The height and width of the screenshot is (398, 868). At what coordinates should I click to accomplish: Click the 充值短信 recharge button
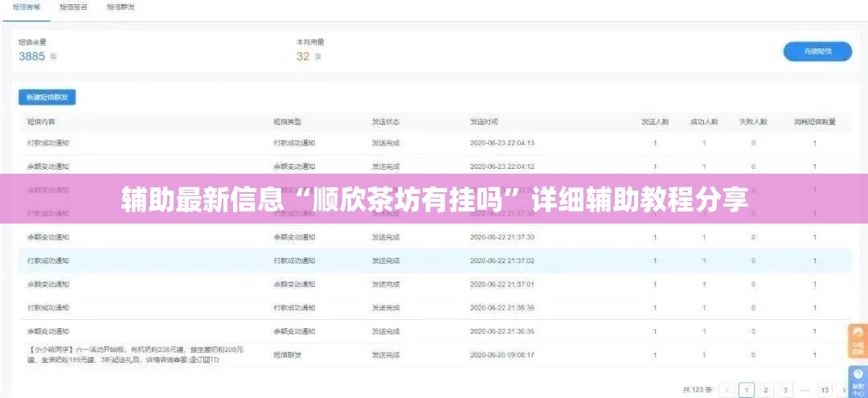pos(817,51)
